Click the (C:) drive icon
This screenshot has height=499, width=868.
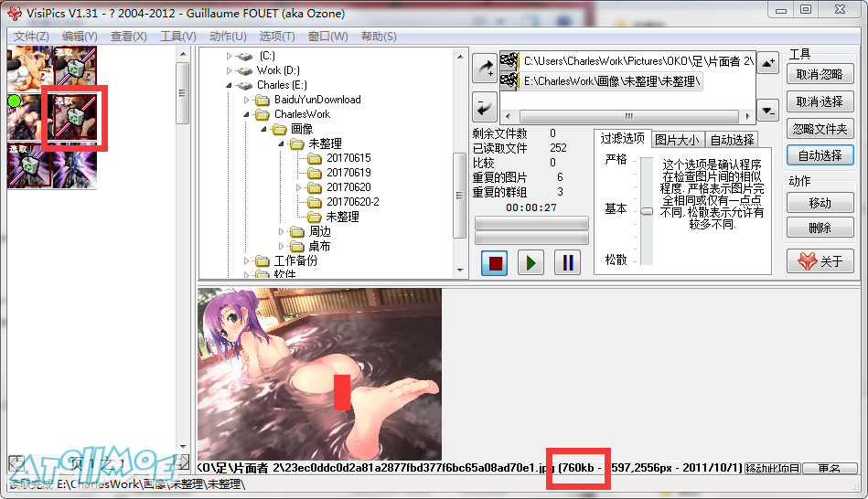245,56
